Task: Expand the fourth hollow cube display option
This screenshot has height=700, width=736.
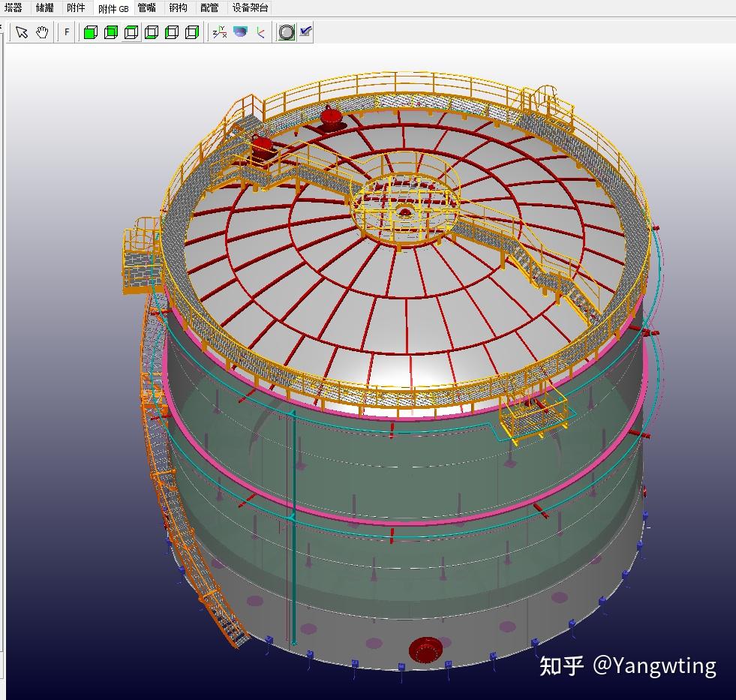Action: click(x=152, y=32)
